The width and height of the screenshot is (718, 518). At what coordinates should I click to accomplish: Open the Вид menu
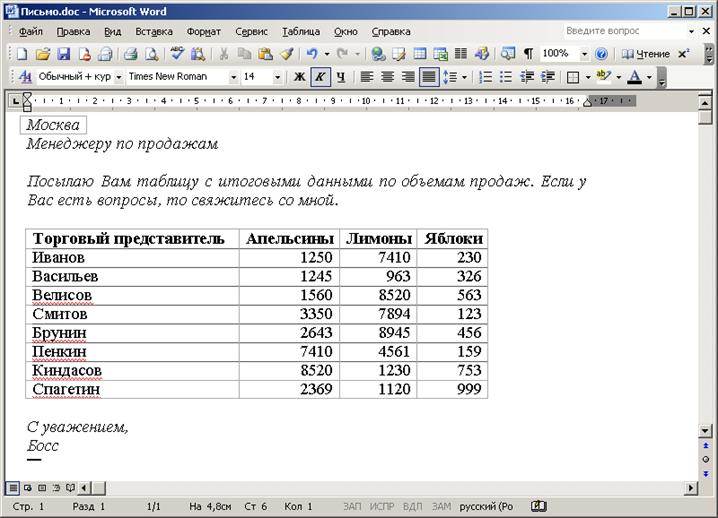(x=113, y=32)
